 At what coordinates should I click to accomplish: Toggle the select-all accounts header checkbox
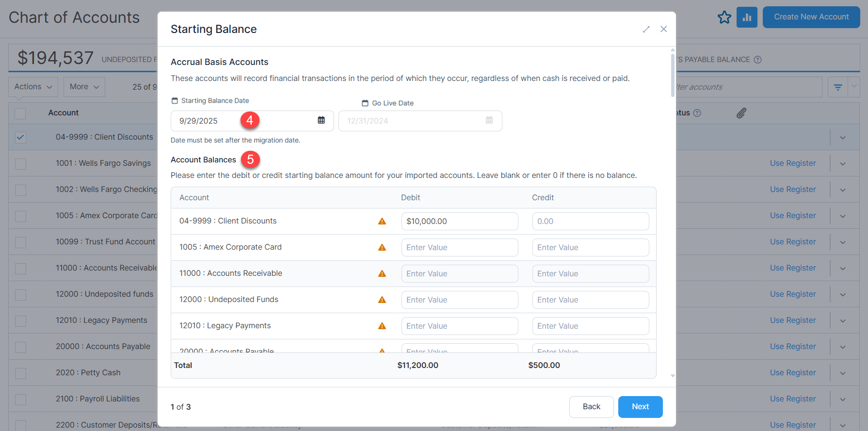[20, 113]
